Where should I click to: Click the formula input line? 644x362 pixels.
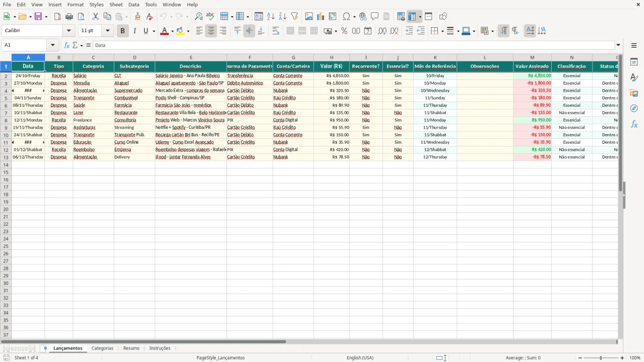[x=354, y=46]
